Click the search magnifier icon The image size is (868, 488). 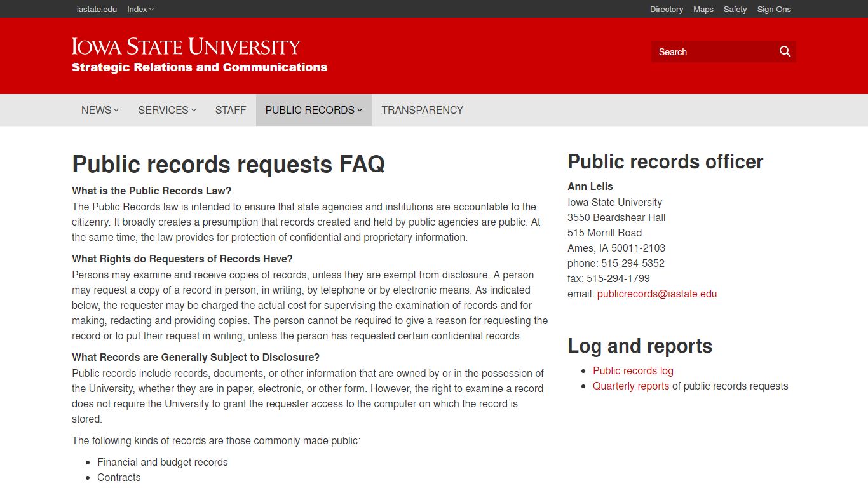[x=785, y=51]
